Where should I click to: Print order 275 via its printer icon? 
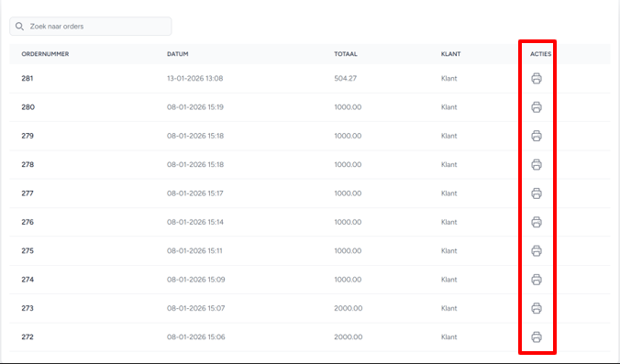point(537,251)
